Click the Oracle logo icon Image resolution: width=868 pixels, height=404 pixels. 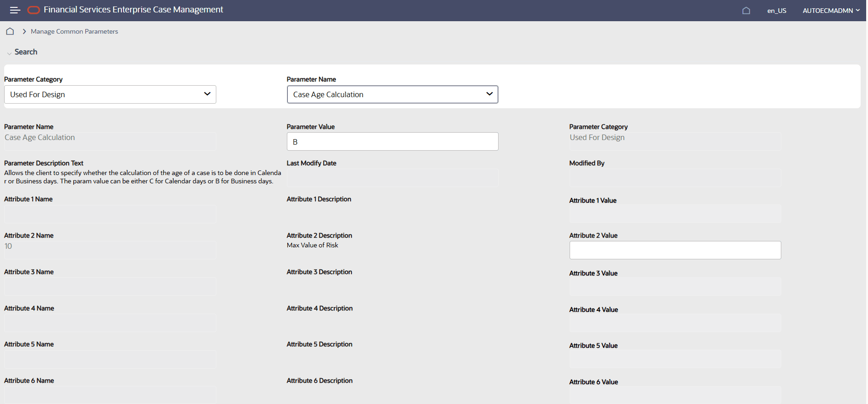click(x=34, y=10)
